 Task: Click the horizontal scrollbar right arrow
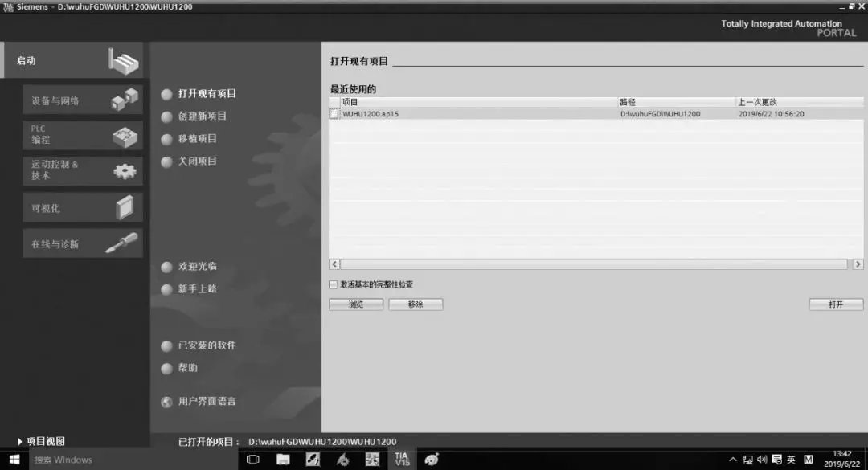858,264
